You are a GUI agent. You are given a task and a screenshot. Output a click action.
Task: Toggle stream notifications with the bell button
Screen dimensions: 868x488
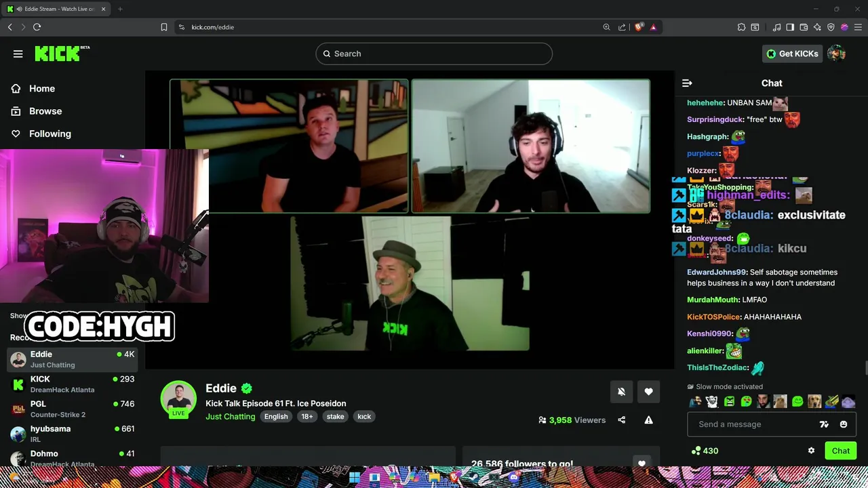point(621,392)
